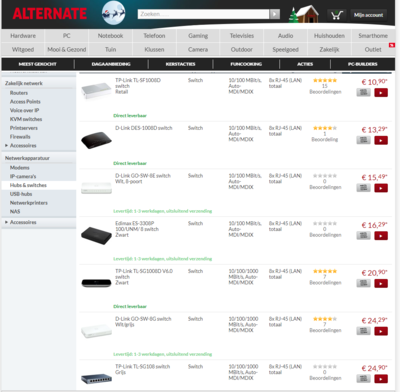Image resolution: width=400 pixels, height=392 pixels.
Task: Open the Hardware category menu
Action: pos(23,36)
